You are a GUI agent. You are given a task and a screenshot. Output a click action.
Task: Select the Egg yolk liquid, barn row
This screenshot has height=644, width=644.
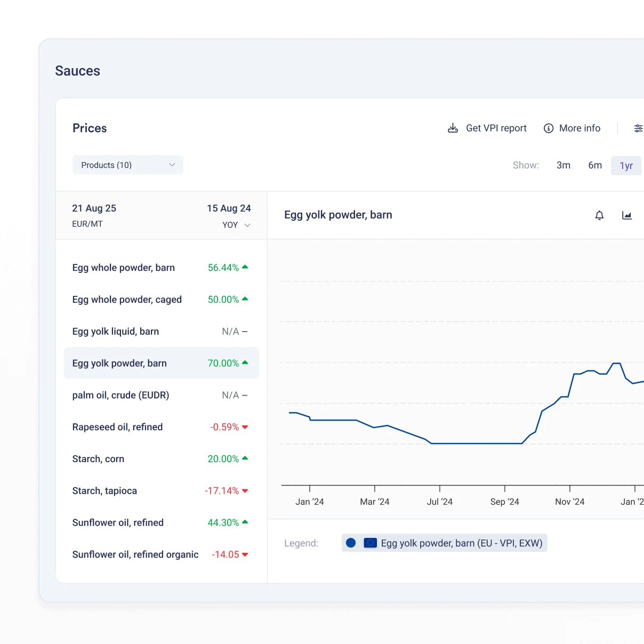[x=162, y=332]
